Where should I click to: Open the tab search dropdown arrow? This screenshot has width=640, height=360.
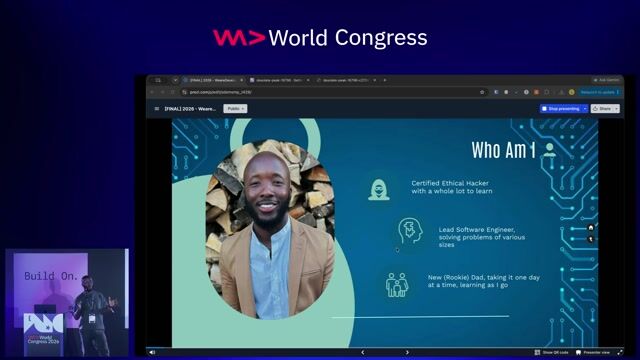[x=175, y=80]
